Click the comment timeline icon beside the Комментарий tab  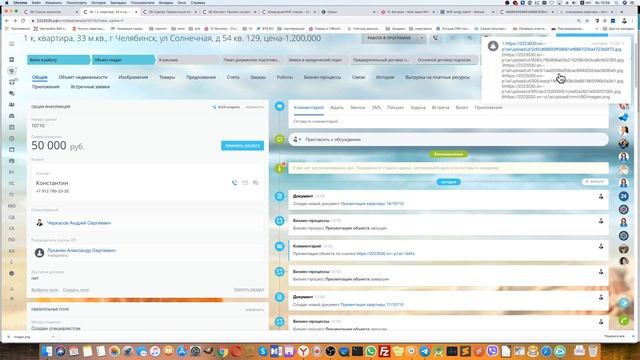coord(280,107)
